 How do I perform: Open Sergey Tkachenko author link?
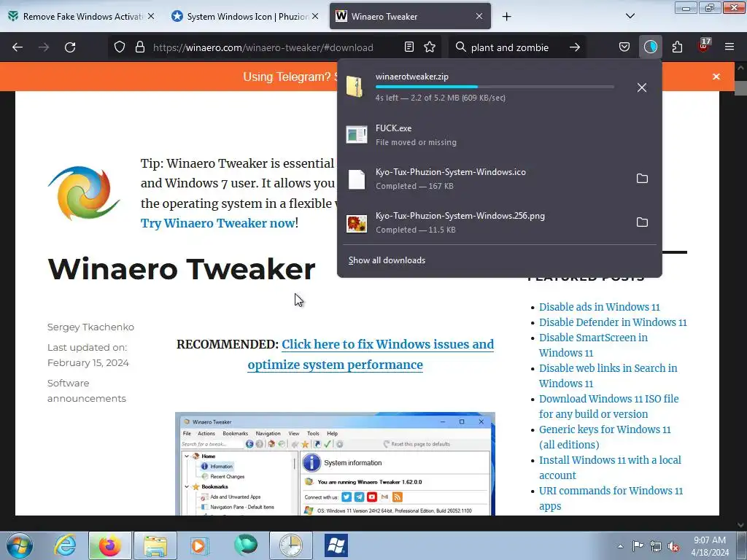pos(90,327)
